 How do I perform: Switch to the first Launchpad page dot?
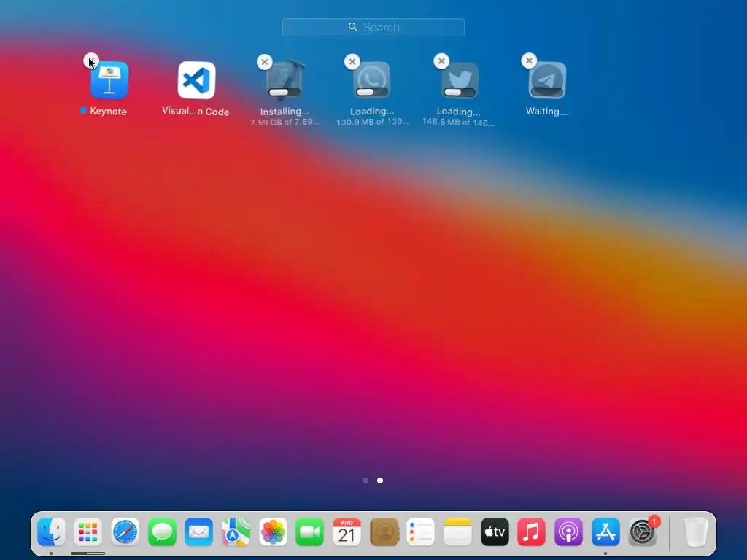[365, 481]
